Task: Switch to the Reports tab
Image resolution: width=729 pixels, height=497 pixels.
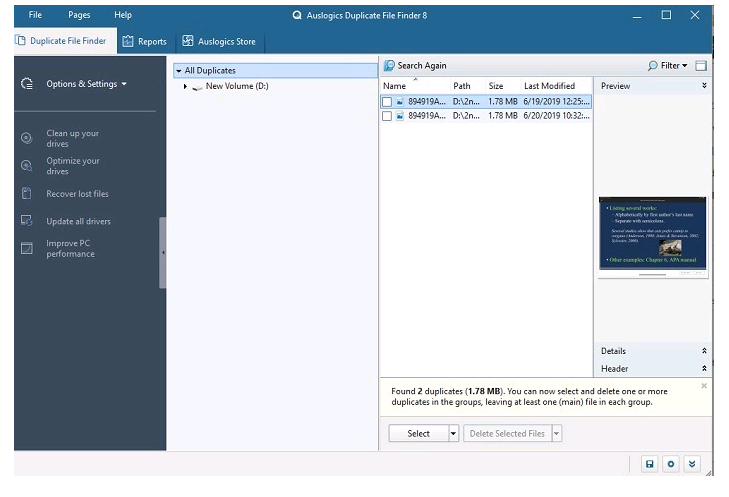Action: click(145, 41)
